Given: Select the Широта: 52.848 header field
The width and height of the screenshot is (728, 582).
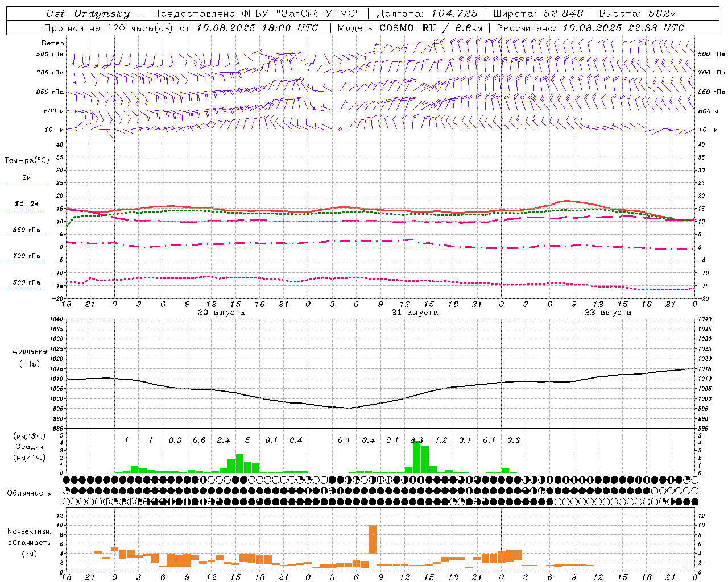Looking at the screenshot, I should pos(538,14).
